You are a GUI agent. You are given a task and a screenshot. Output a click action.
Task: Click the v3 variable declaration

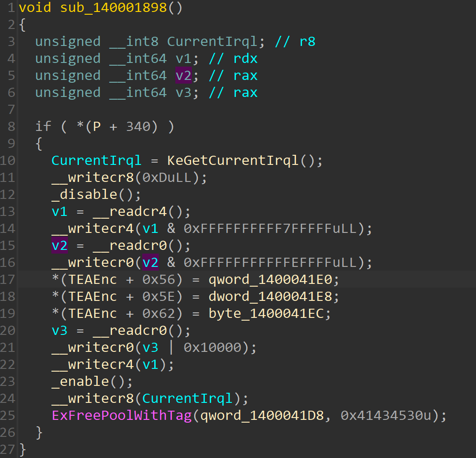(x=184, y=93)
